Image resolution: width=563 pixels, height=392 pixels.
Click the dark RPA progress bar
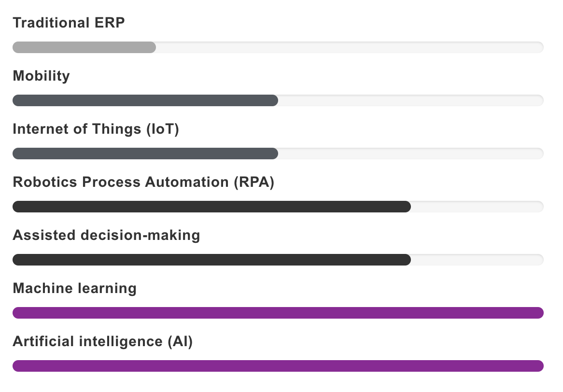point(212,207)
